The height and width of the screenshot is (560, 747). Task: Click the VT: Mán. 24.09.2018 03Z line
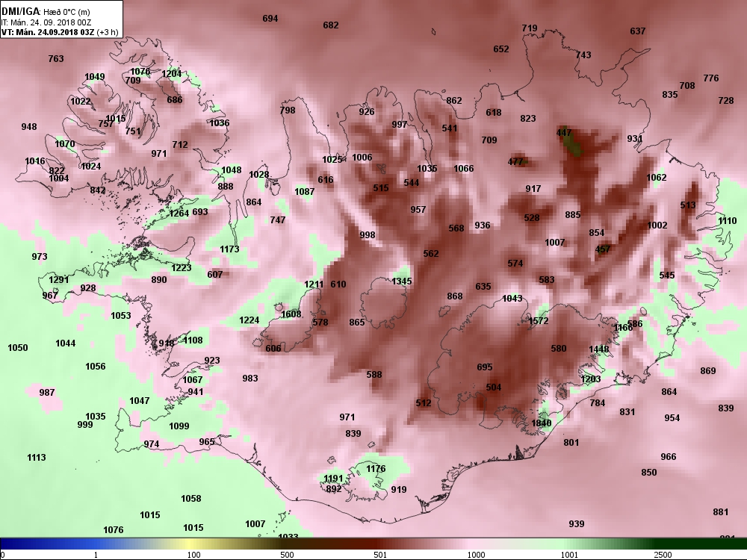[x=58, y=32]
